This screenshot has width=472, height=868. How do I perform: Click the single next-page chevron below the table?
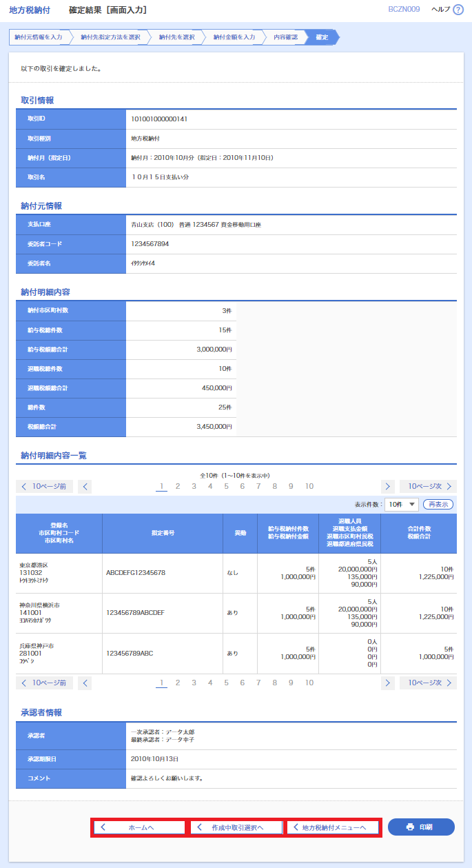[x=388, y=683]
